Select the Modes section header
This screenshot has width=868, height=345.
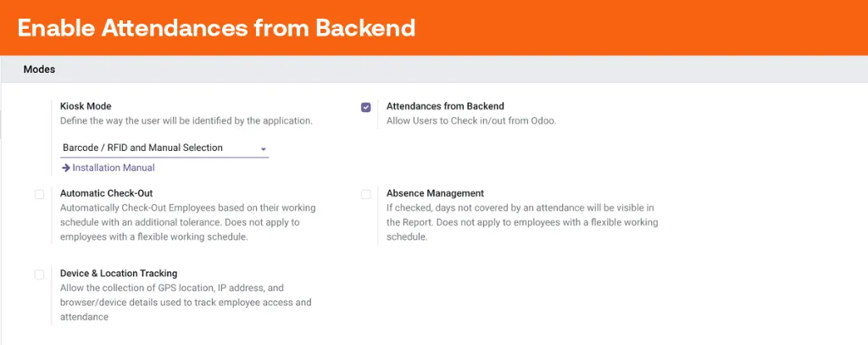point(39,70)
